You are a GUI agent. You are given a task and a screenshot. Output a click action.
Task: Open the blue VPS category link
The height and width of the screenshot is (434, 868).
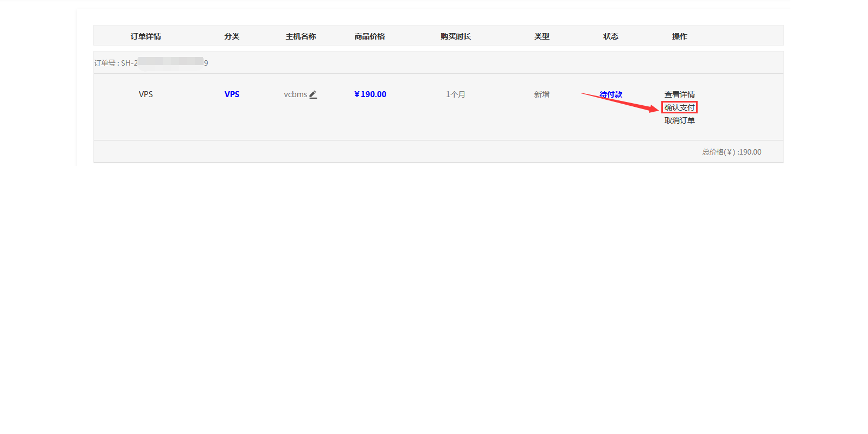pos(232,94)
